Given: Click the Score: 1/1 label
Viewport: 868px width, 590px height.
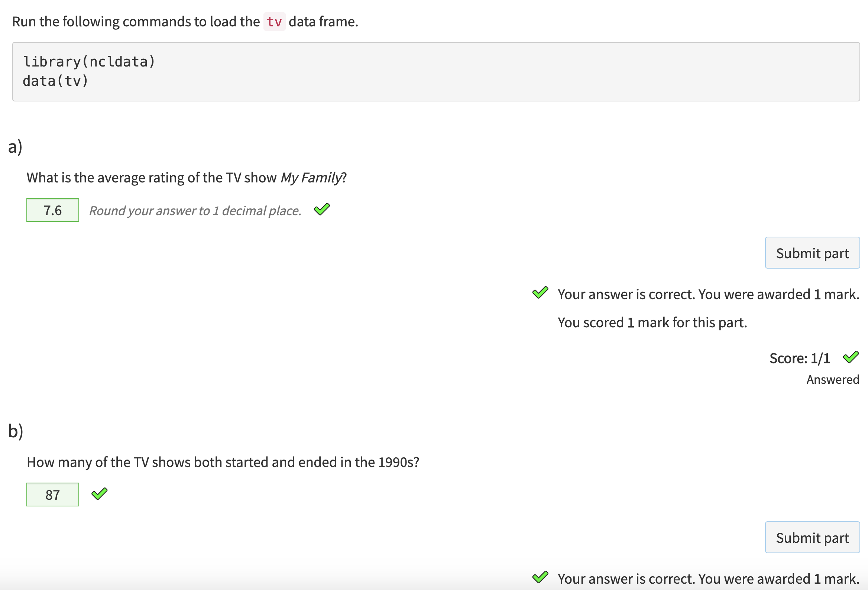Looking at the screenshot, I should (x=799, y=359).
